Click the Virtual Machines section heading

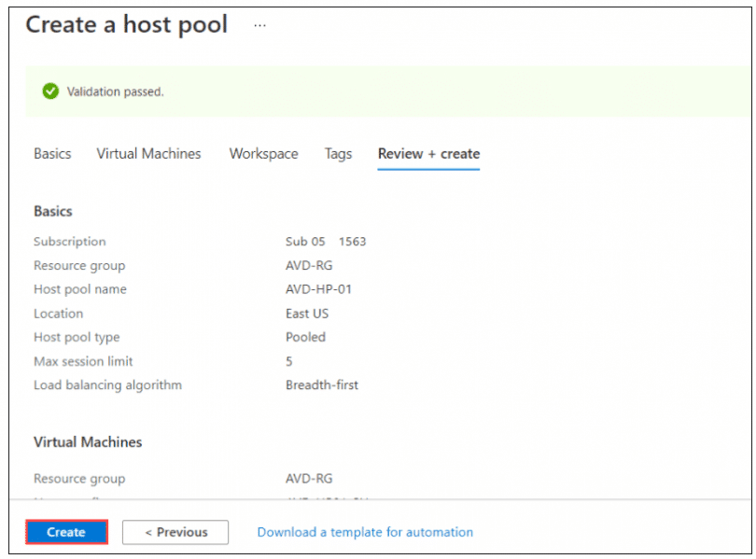point(88,442)
